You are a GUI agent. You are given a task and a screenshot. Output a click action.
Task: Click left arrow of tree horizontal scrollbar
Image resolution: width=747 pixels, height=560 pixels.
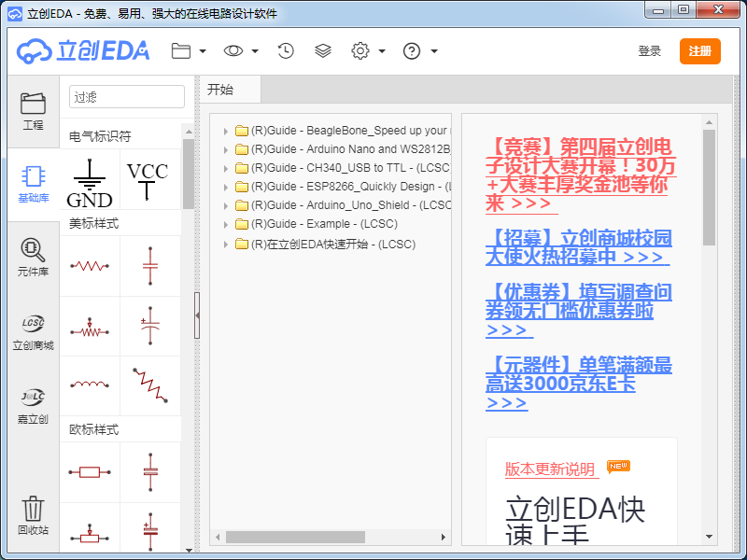click(x=218, y=537)
